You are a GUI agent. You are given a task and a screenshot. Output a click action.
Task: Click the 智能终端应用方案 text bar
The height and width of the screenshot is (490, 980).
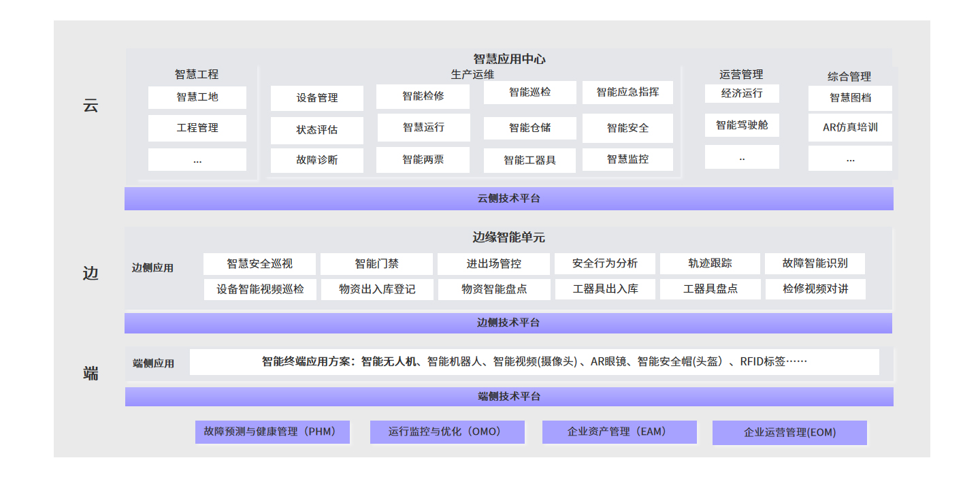pyautogui.click(x=534, y=362)
